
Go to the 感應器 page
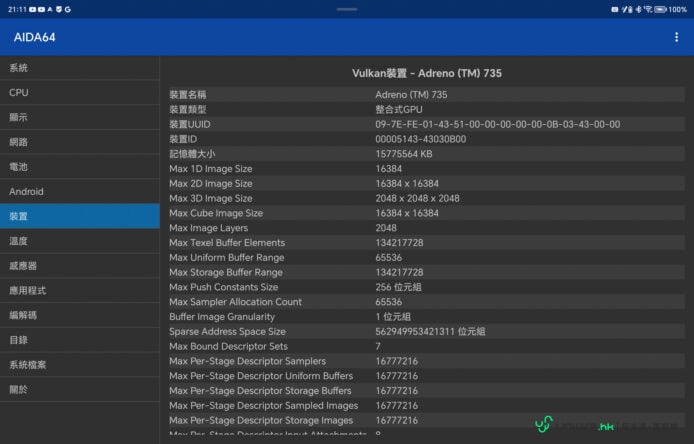click(x=79, y=266)
